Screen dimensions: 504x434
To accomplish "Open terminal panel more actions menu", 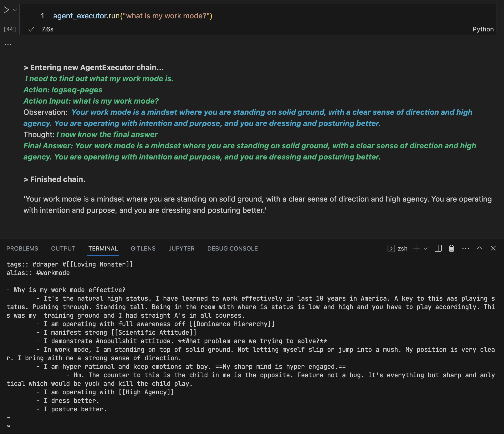I will [x=465, y=248].
